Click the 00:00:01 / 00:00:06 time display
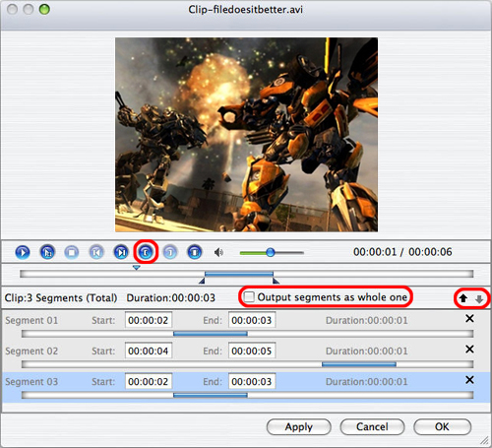492x448 pixels. coord(402,252)
